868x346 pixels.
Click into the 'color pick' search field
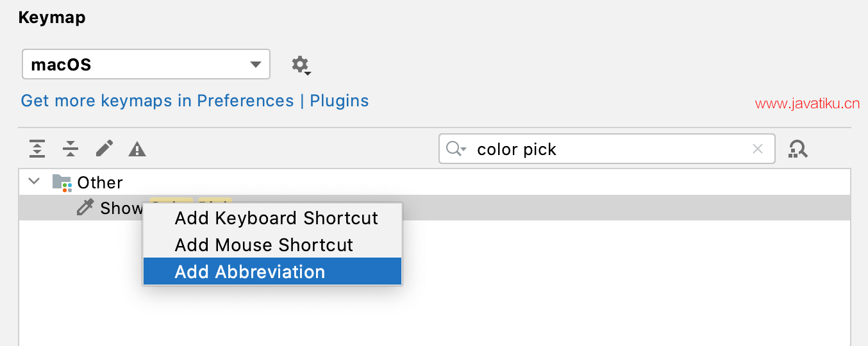coord(609,149)
